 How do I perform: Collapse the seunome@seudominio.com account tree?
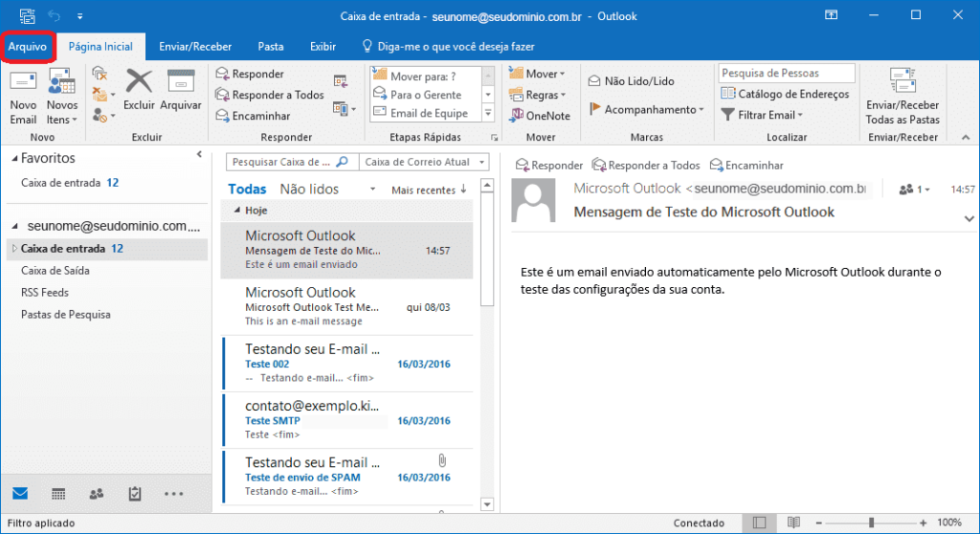pyautogui.click(x=15, y=226)
